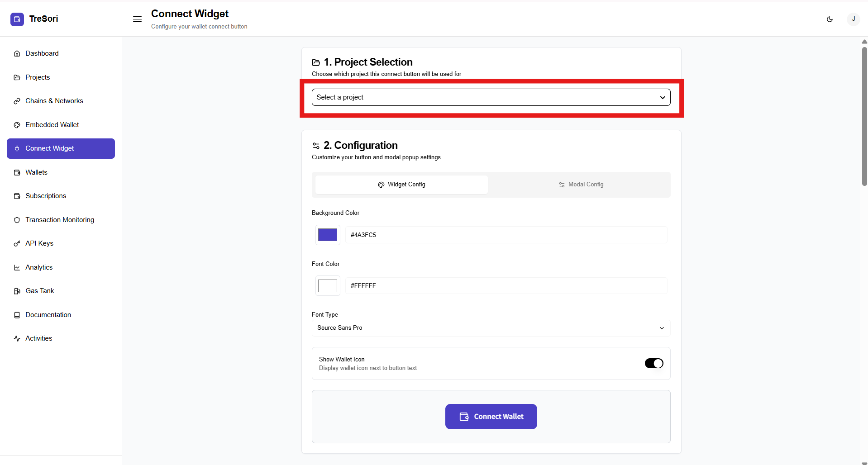Select the Widget Config tab

(401, 185)
